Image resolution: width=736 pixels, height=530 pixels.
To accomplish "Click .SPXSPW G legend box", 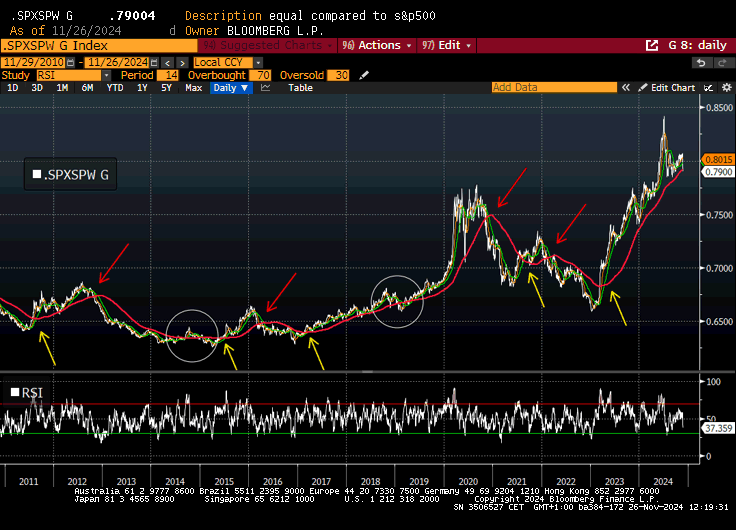I will pyautogui.click(x=70, y=174).
